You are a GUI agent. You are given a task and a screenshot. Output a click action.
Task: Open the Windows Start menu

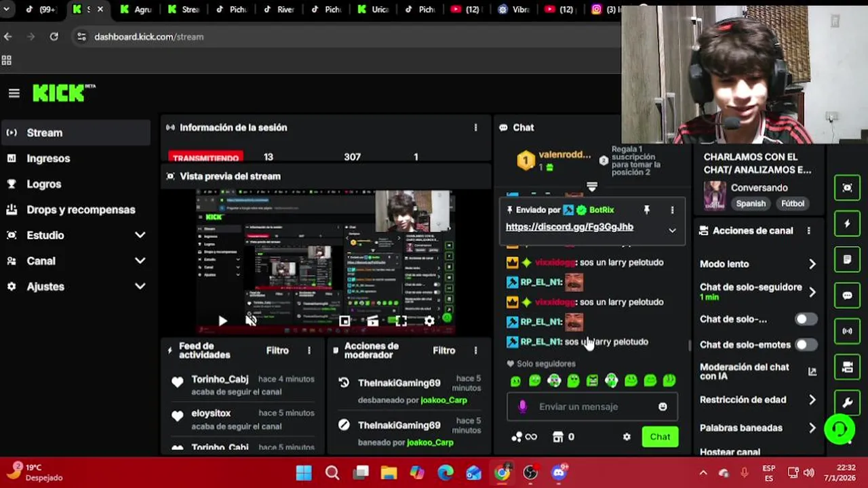point(304,472)
